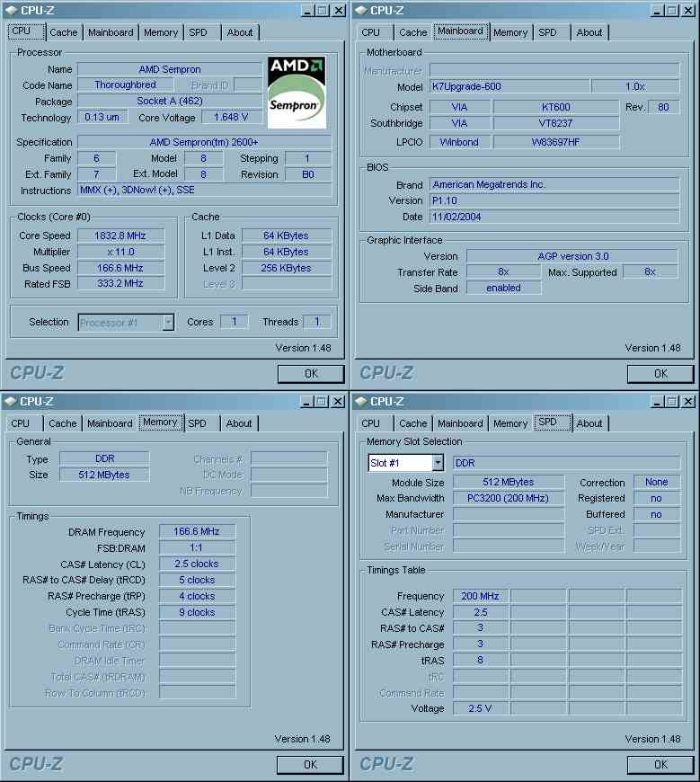This screenshot has height=782, width=700.
Task: Click CPU-Z title icon in Mainboard window
Action: 361,10
